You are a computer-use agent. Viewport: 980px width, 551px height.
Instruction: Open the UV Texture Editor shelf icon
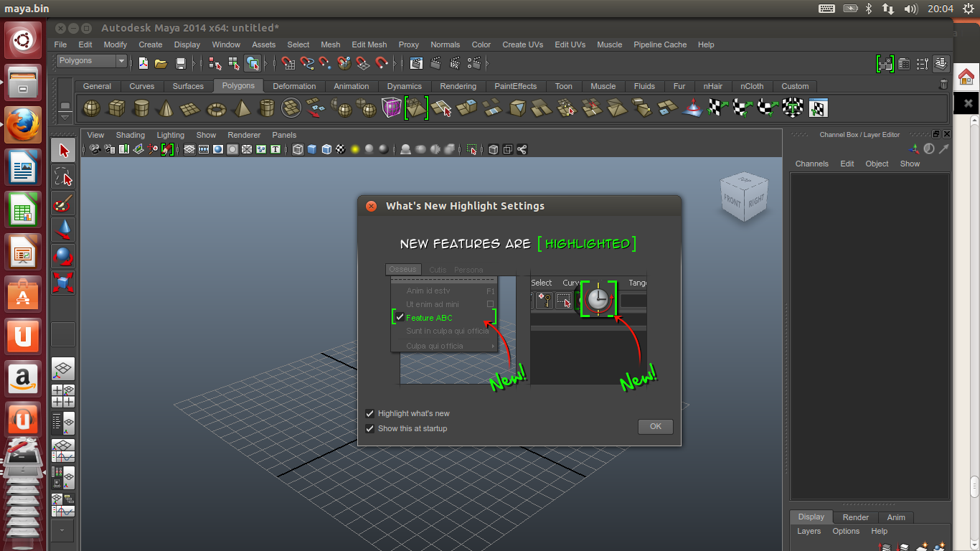click(x=818, y=108)
